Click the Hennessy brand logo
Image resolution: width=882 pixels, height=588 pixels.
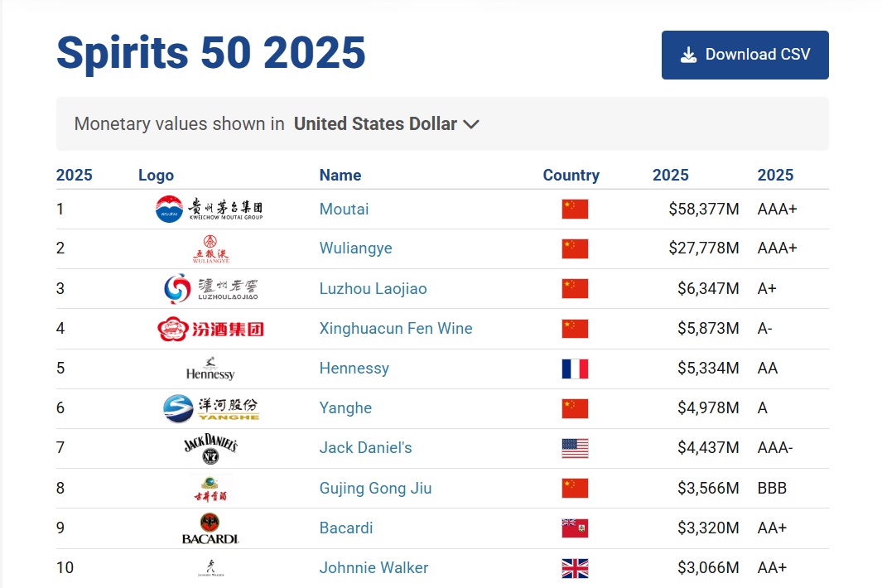(x=210, y=369)
